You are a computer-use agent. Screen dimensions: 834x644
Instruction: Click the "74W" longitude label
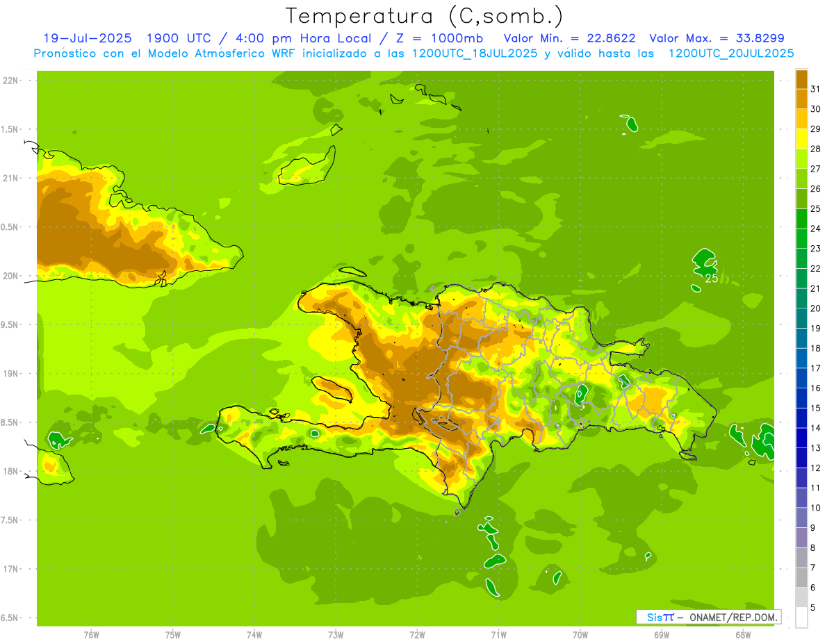tap(254, 635)
